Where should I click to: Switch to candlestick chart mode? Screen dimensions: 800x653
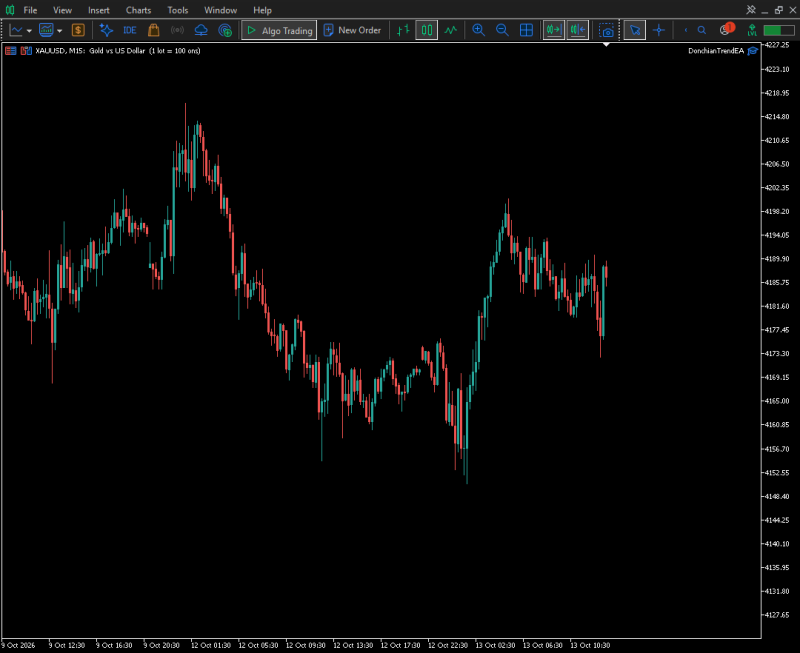click(427, 30)
